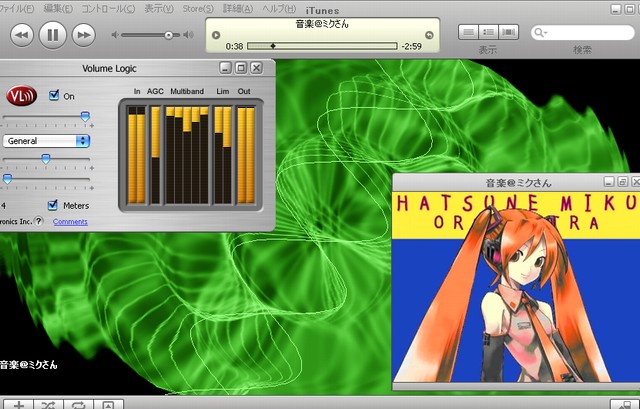
Task: Open the 編集(E) menu
Action: [58, 9]
